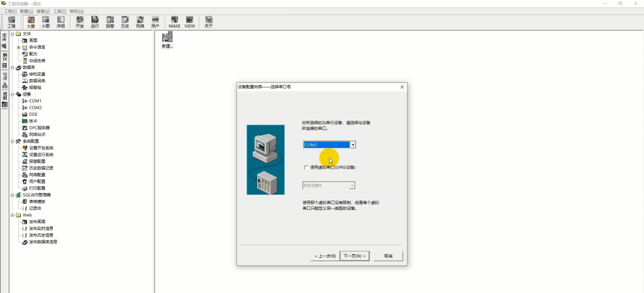644x293 pixels.
Task: Click the 运行 (Run) toolbar icon
Action: click(95, 23)
